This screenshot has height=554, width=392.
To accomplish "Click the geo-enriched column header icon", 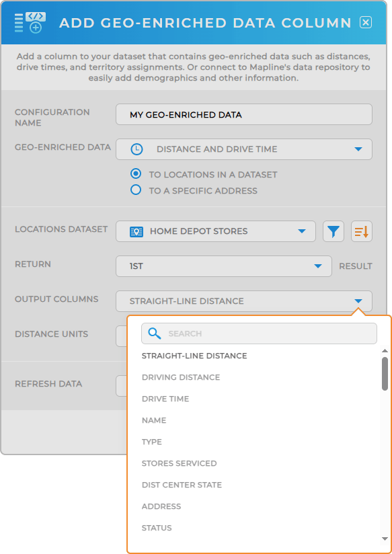I will click(30, 23).
